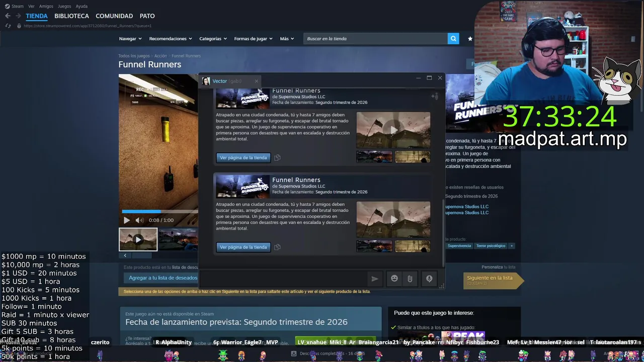
Task: Minimize the chat window
Action: [x=418, y=78]
